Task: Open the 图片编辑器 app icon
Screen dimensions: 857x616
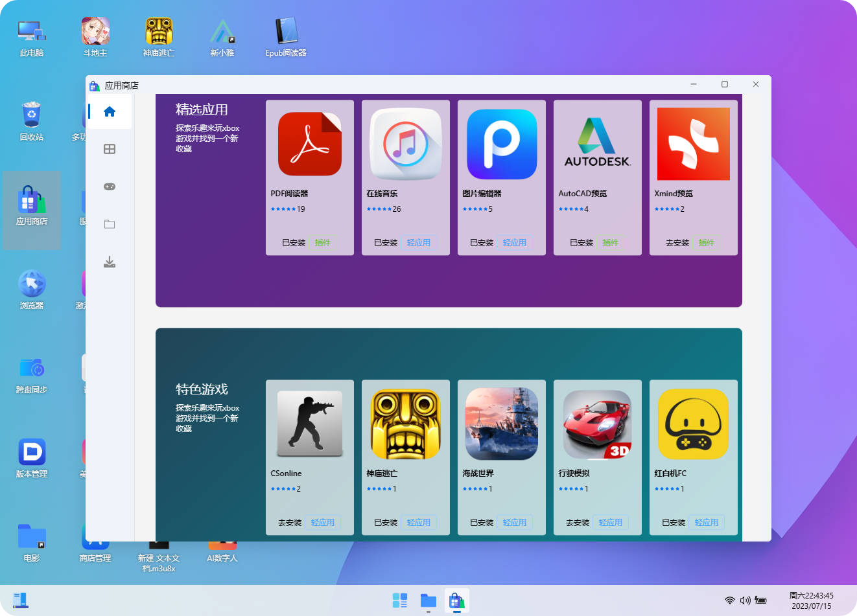Action: (502, 144)
